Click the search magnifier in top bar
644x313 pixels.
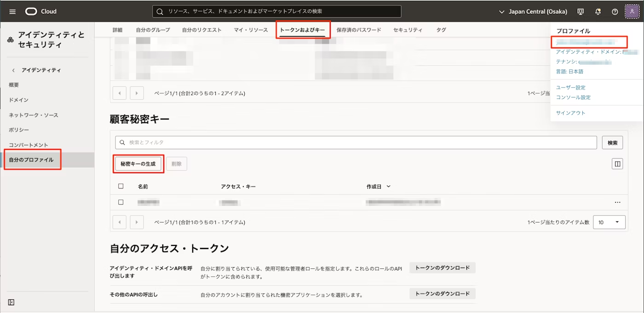(x=160, y=11)
